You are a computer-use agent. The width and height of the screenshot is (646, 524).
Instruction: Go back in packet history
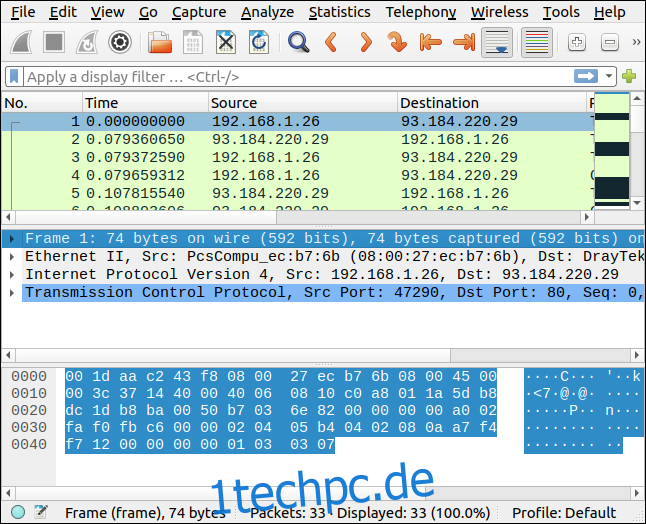pyautogui.click(x=332, y=42)
